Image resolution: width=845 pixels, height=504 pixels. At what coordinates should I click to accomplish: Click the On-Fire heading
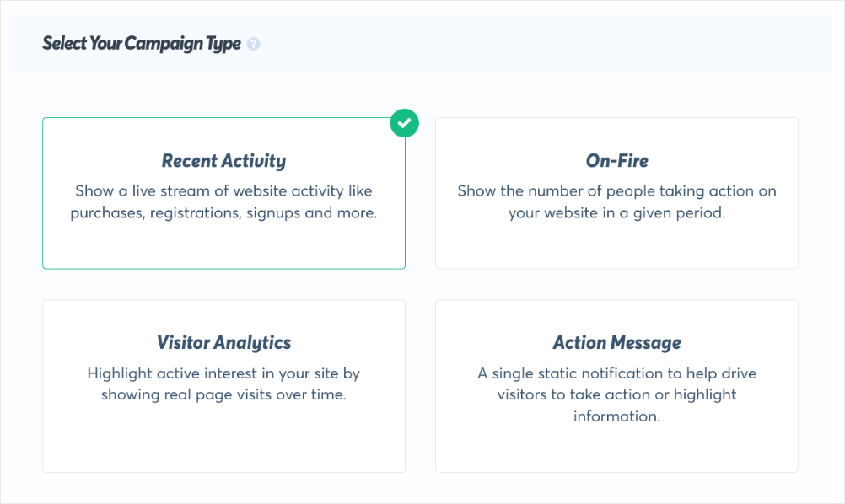[617, 160]
